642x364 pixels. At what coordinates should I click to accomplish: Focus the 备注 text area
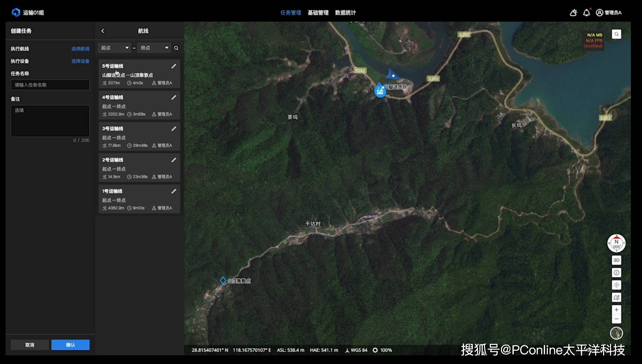50,121
